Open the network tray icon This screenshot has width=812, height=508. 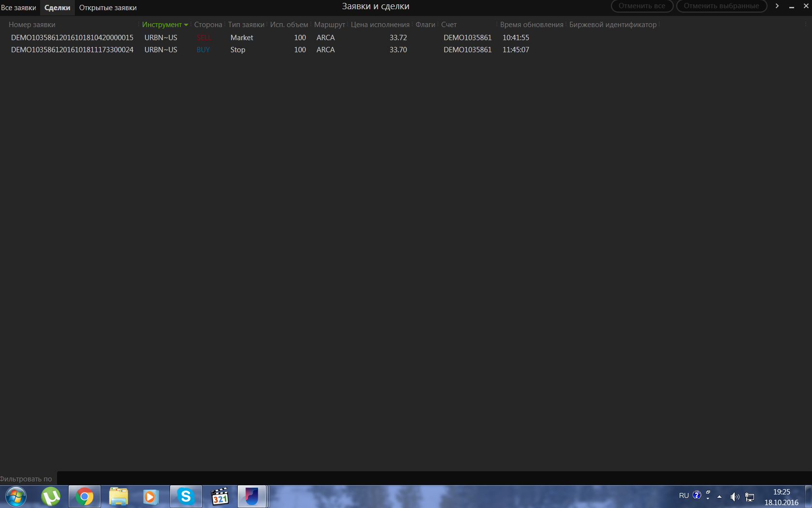750,497
